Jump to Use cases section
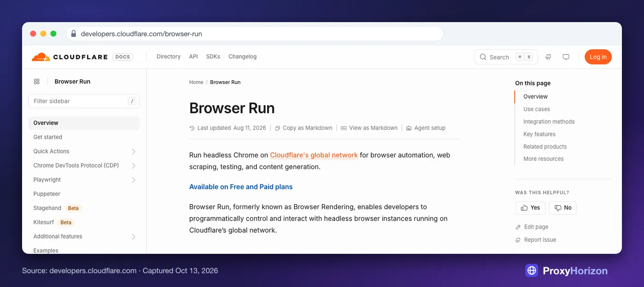The width and height of the screenshot is (644, 287). [536, 109]
